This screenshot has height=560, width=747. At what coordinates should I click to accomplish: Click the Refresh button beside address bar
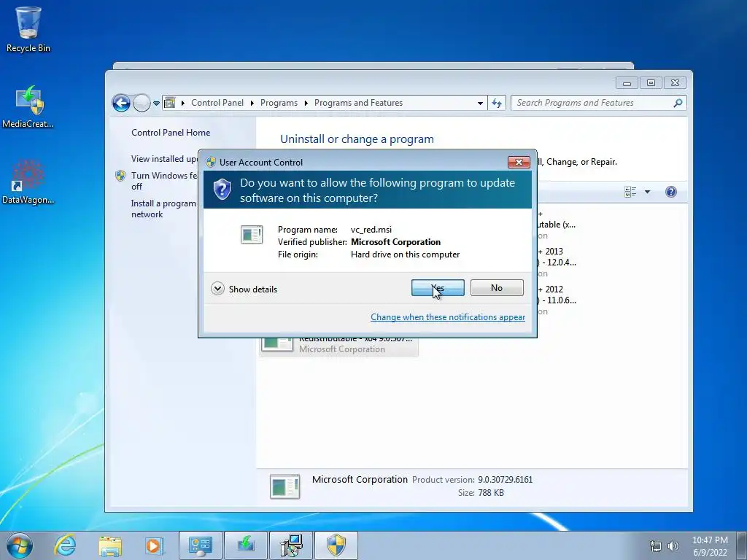tap(497, 103)
